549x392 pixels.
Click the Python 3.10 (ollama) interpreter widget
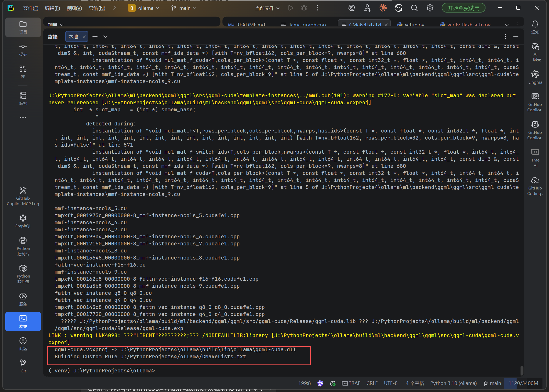(x=453, y=383)
